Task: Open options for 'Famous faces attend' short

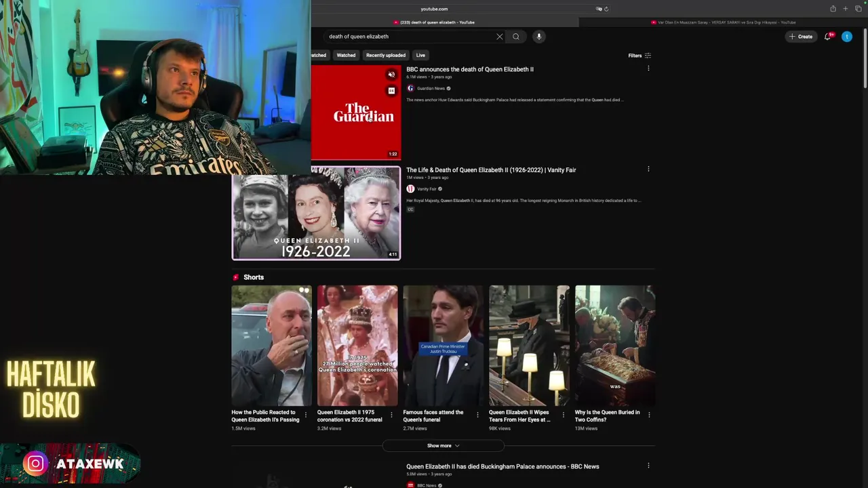Action: coord(477,415)
